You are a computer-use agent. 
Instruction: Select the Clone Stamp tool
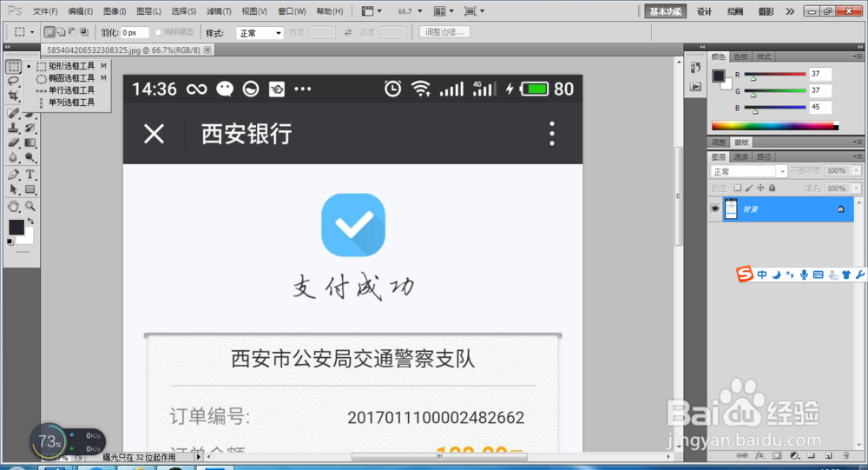tap(14, 128)
